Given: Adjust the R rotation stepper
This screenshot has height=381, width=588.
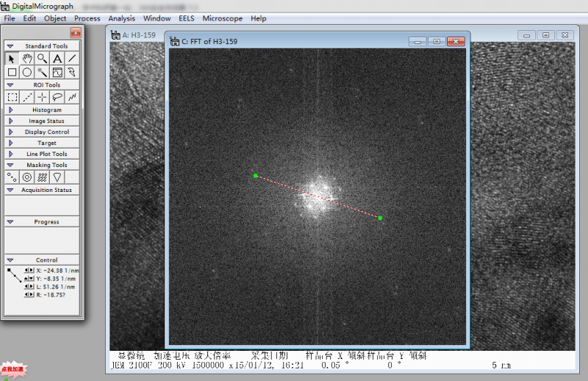Looking at the screenshot, I should [x=29, y=295].
